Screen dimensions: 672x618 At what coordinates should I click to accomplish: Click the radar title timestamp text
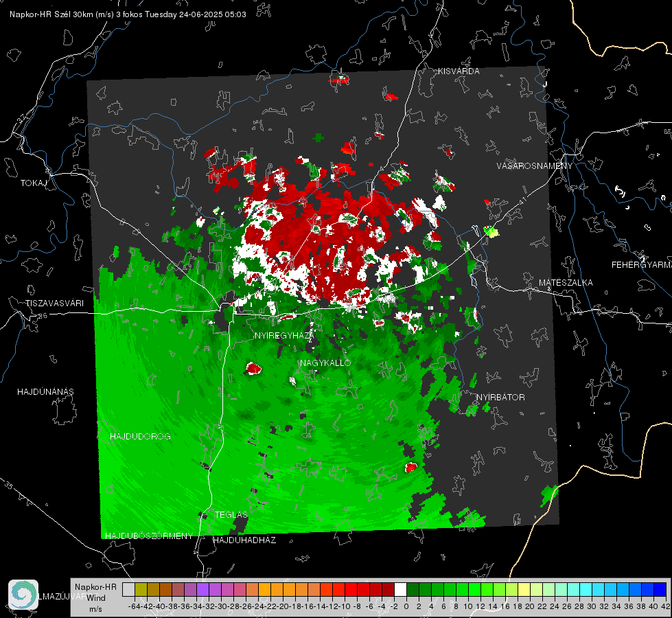(128, 14)
